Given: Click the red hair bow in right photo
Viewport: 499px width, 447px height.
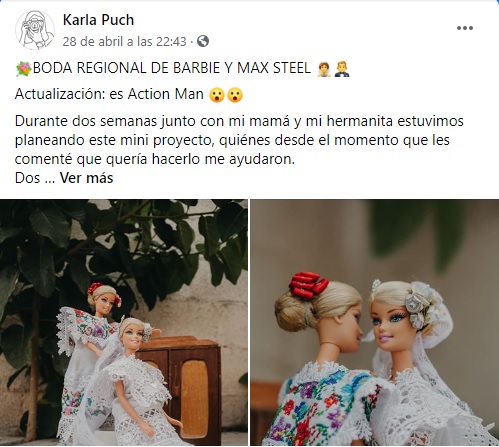Looking at the screenshot, I should tap(308, 285).
